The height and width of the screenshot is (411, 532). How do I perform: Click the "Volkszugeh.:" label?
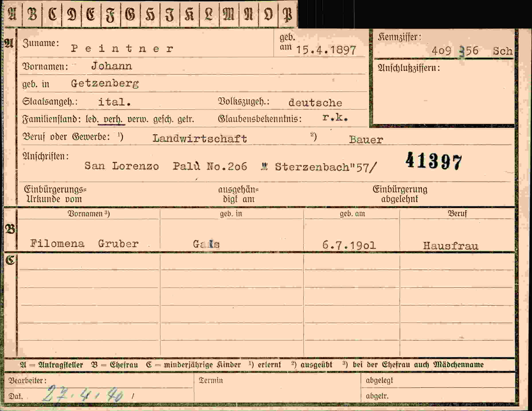click(244, 101)
